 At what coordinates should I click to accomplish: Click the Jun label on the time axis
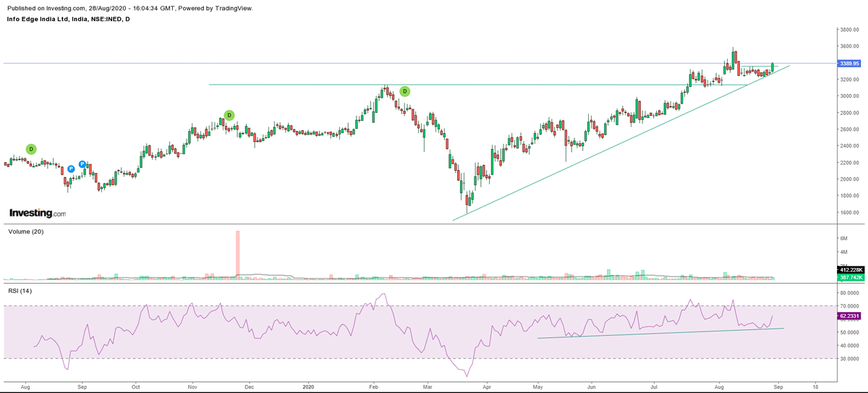coord(591,387)
